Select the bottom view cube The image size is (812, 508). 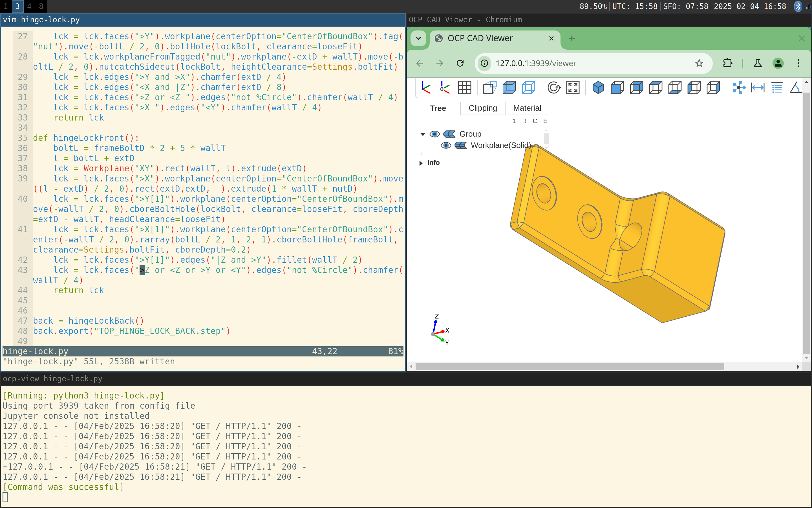click(x=675, y=88)
